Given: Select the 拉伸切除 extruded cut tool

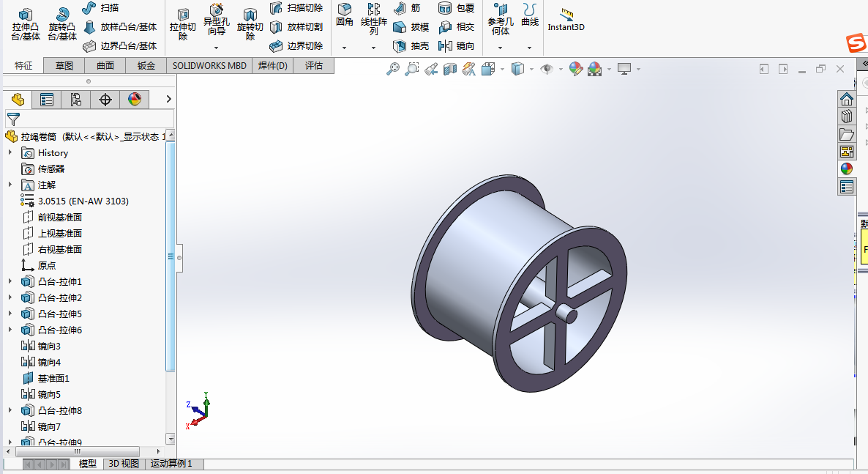Looking at the screenshot, I should coord(183,24).
